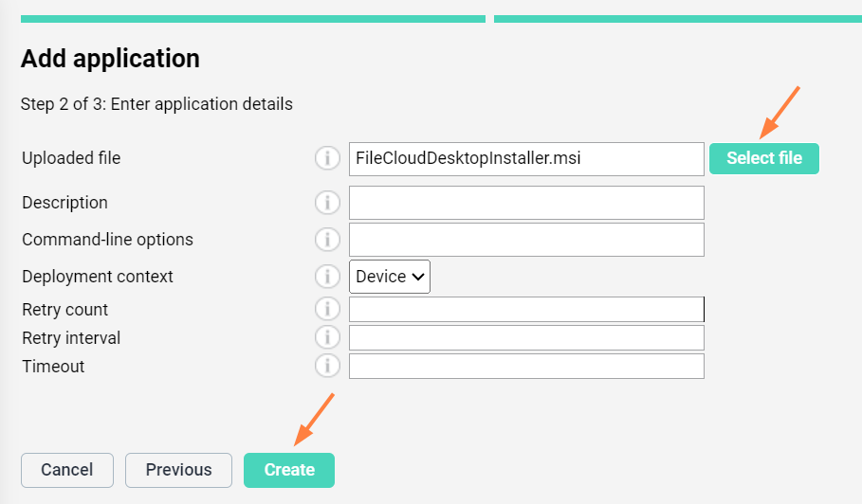Image resolution: width=862 pixels, height=504 pixels.
Task: Cancel adding the application
Action: coord(67,470)
